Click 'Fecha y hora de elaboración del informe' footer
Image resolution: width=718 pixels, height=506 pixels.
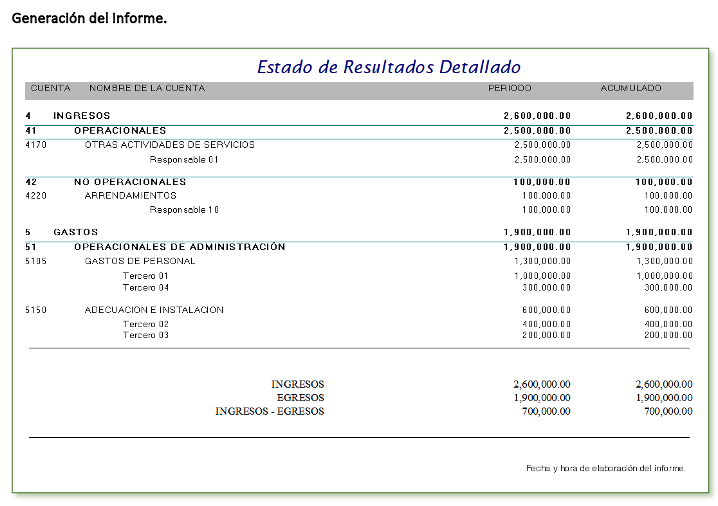(x=605, y=468)
